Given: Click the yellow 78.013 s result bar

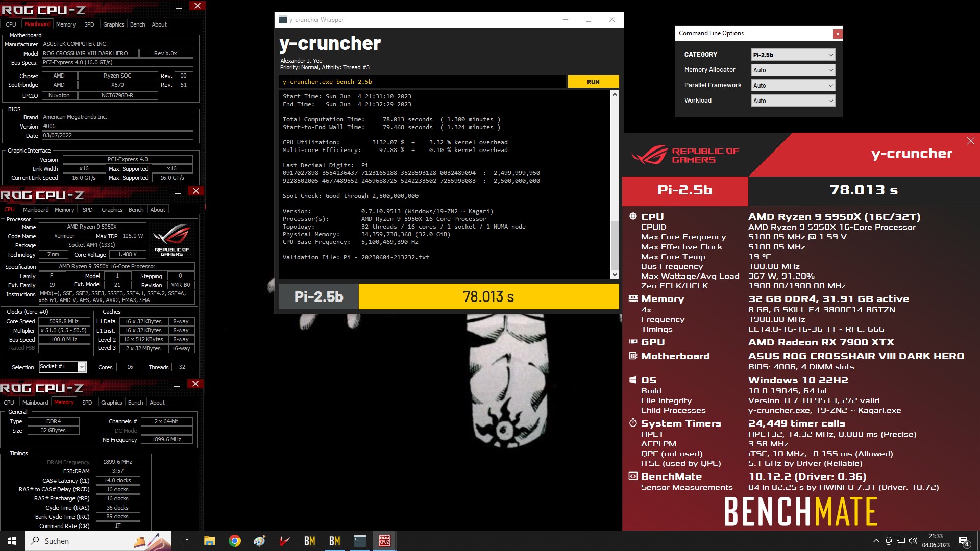Looking at the screenshot, I should tap(488, 296).
